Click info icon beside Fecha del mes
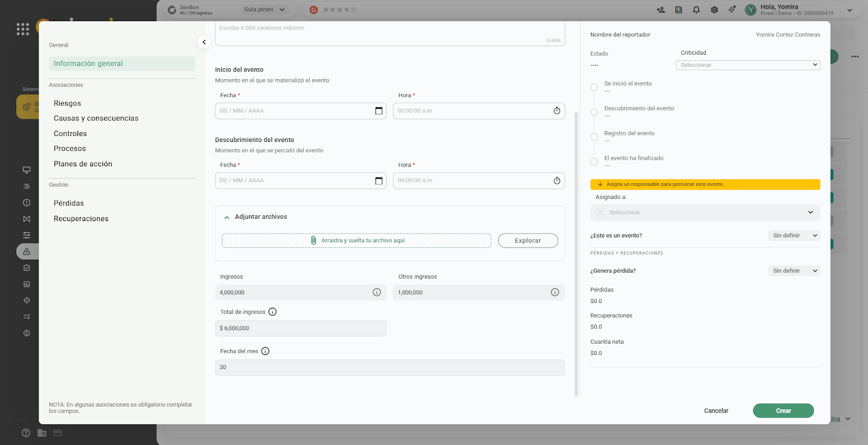This screenshot has height=445, width=868. click(x=265, y=351)
